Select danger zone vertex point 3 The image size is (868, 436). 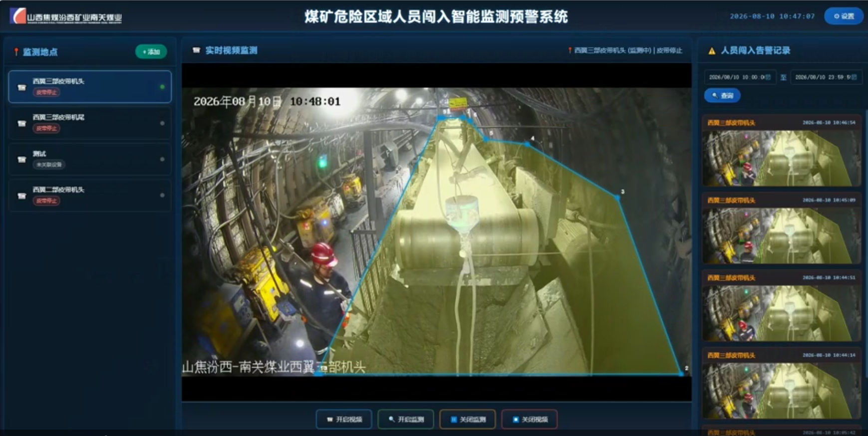click(x=618, y=198)
